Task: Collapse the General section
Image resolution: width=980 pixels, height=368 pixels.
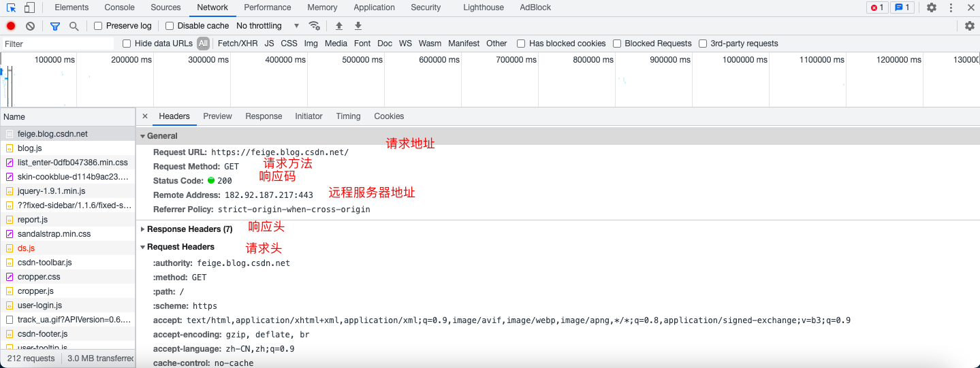Action: pos(143,136)
